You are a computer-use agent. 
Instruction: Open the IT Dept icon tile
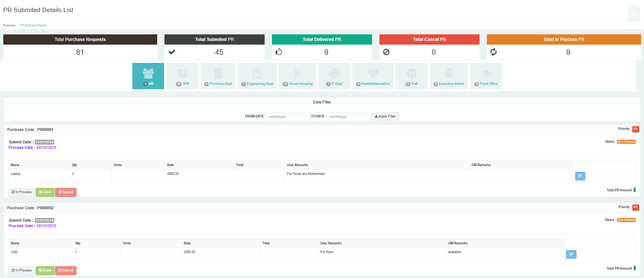pos(334,76)
